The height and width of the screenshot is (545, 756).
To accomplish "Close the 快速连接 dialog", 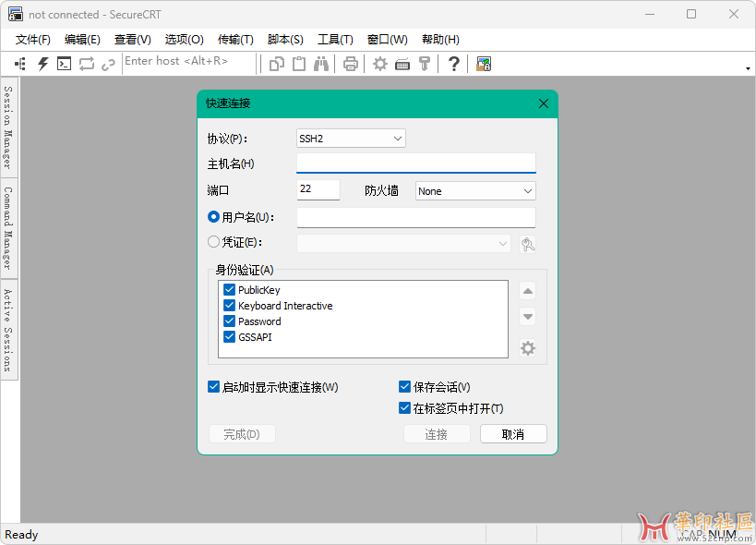I will click(x=544, y=103).
